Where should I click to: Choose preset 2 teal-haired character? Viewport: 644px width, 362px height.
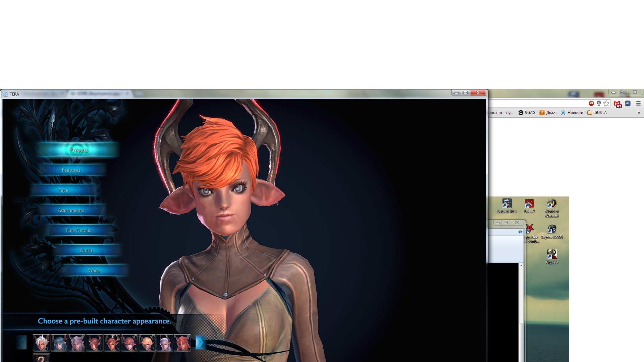[x=59, y=343]
